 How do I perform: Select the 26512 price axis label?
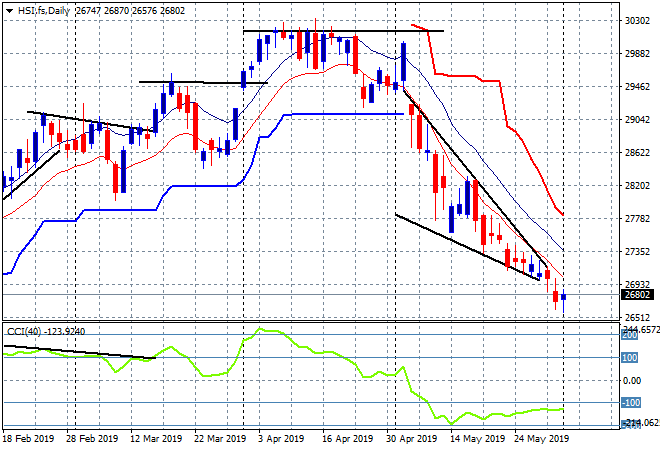pos(637,317)
